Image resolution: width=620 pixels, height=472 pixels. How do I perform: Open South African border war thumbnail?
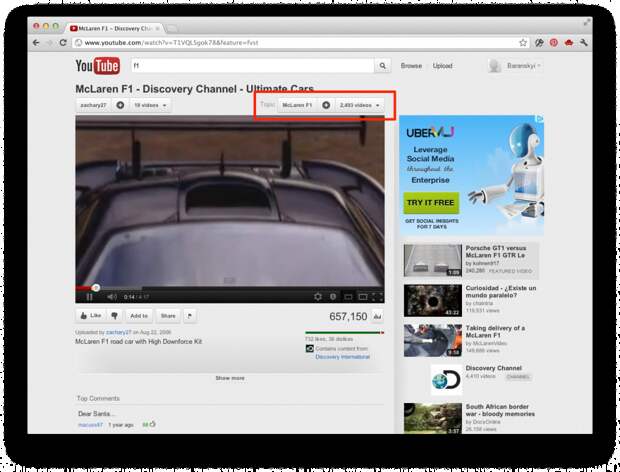(x=433, y=418)
